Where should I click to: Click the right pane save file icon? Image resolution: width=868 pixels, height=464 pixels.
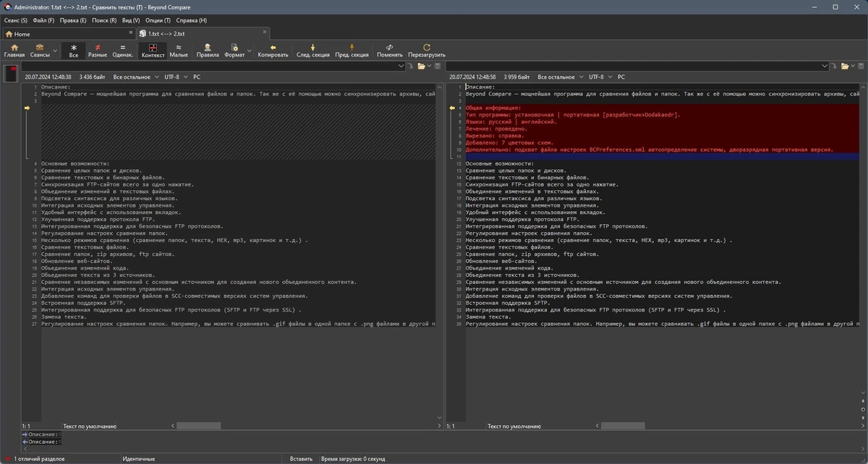(861, 66)
